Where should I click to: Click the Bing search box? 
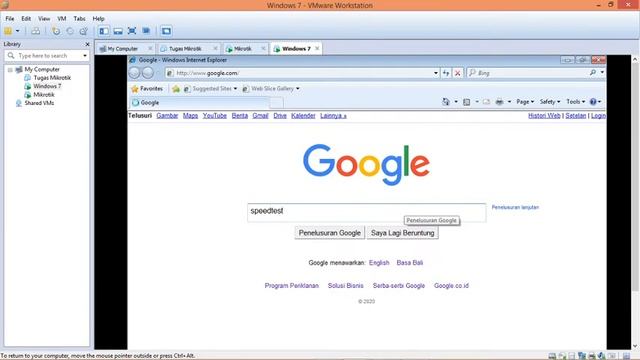(x=529, y=73)
